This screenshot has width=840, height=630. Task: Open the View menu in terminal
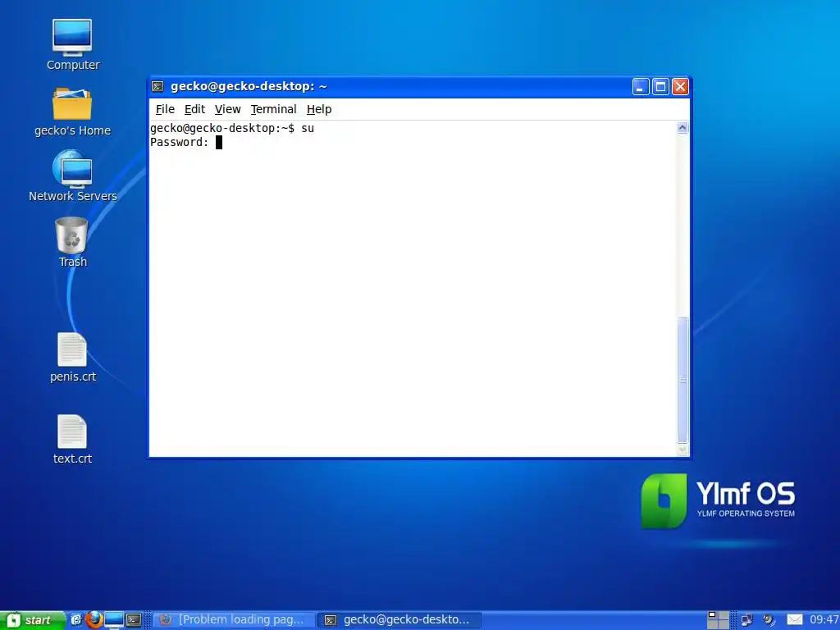coord(228,109)
